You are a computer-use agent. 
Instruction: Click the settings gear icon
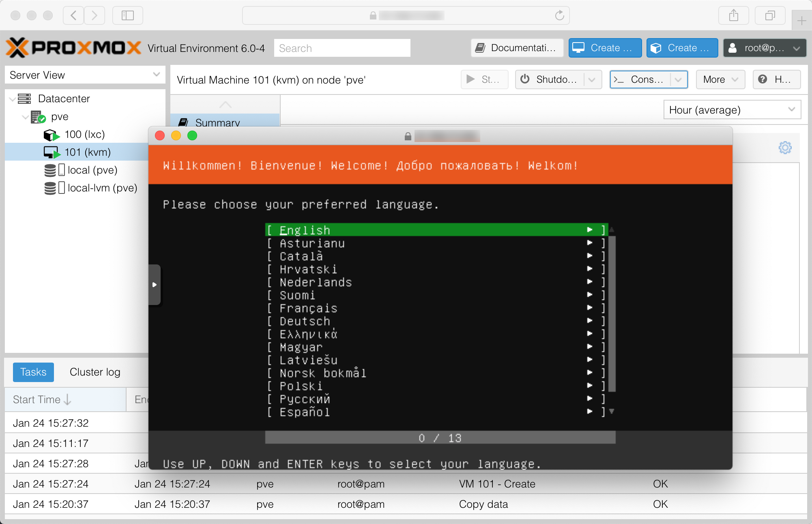[x=785, y=148]
